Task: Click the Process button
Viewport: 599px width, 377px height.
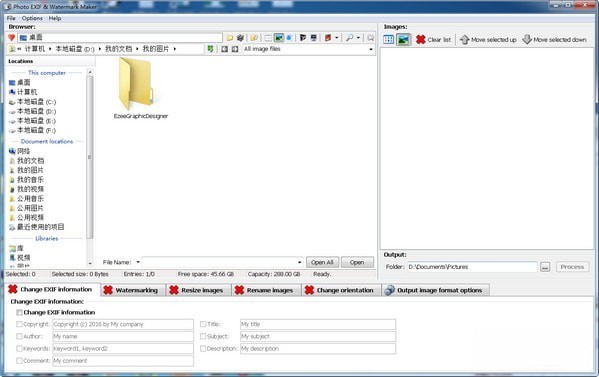Action: 572,267
